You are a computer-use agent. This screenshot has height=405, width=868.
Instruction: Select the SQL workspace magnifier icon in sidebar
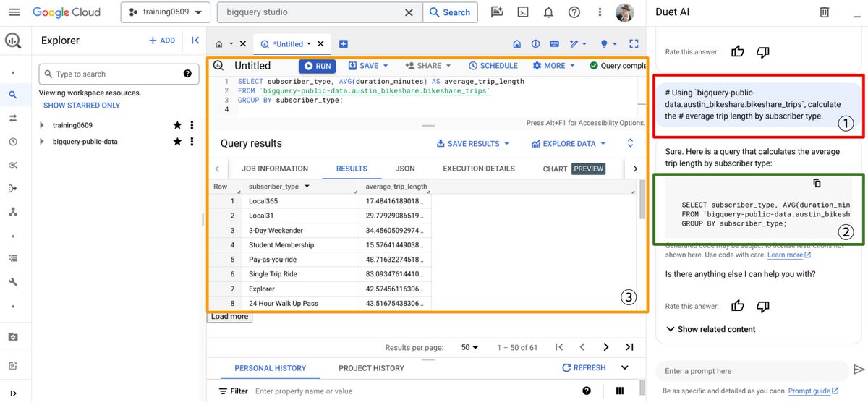pos(12,94)
